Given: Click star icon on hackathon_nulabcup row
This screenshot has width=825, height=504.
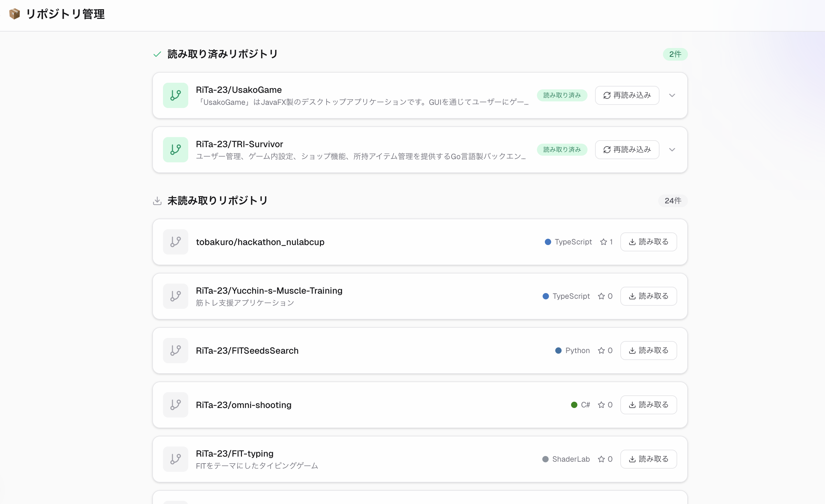Looking at the screenshot, I should click(603, 242).
